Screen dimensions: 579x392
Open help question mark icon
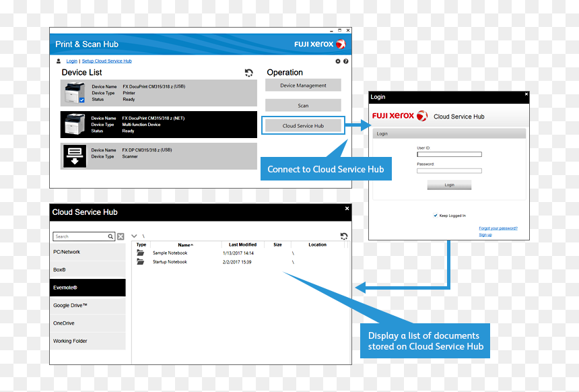(x=345, y=61)
